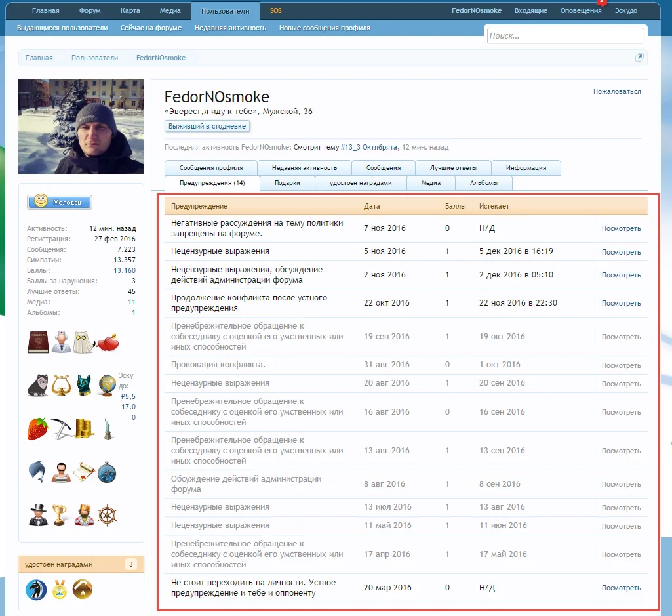Click 'FedorNOsmoke' account link in the top bar

(x=476, y=10)
